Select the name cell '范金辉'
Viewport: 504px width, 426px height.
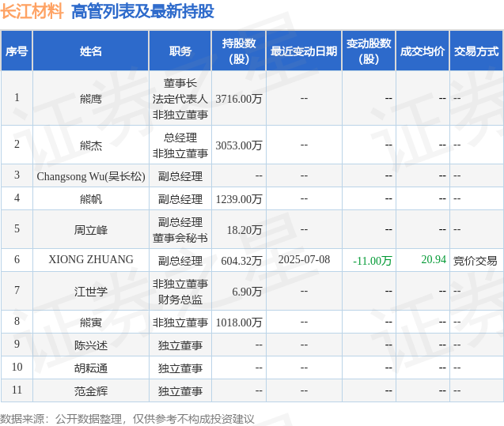click(91, 391)
